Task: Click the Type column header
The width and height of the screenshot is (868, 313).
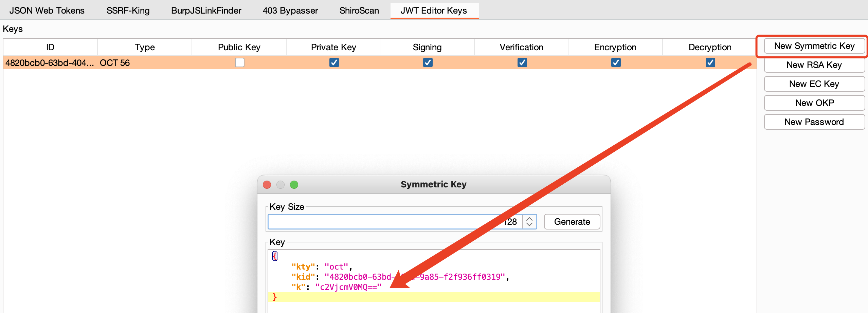Action: [145, 47]
